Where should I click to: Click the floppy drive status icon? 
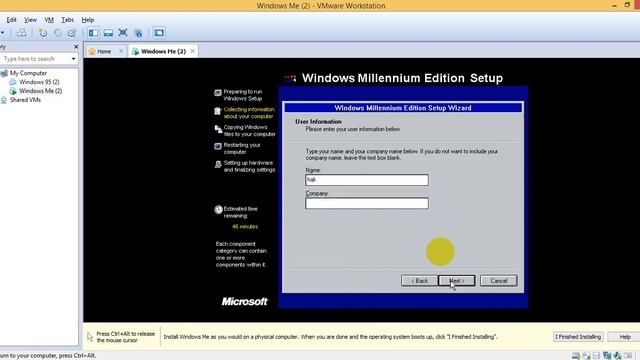596,356
